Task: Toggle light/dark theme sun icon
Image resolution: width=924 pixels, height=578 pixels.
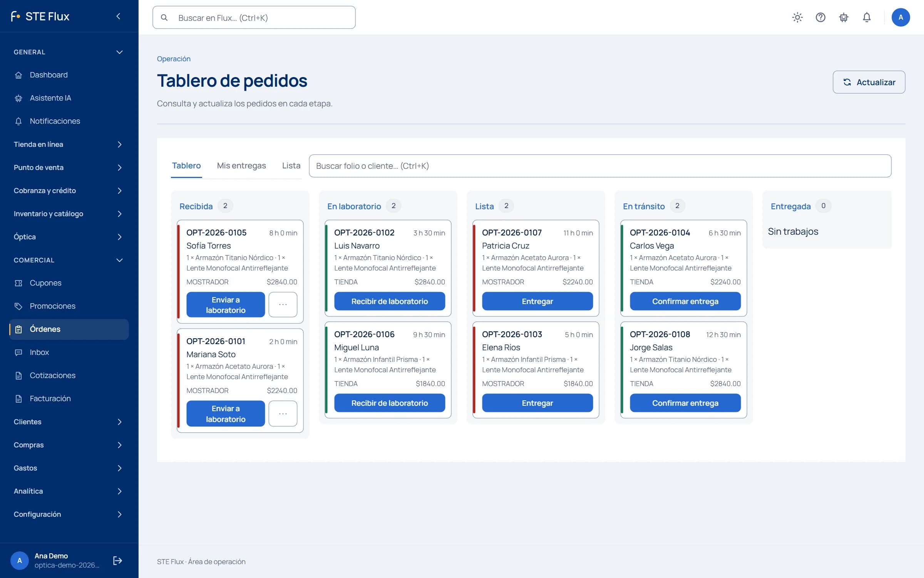Action: click(797, 17)
